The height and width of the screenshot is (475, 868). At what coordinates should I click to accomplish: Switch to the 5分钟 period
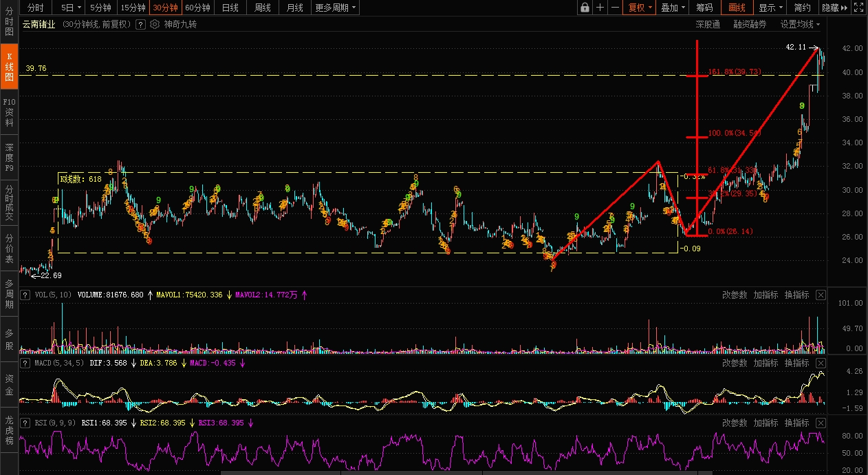tap(101, 8)
